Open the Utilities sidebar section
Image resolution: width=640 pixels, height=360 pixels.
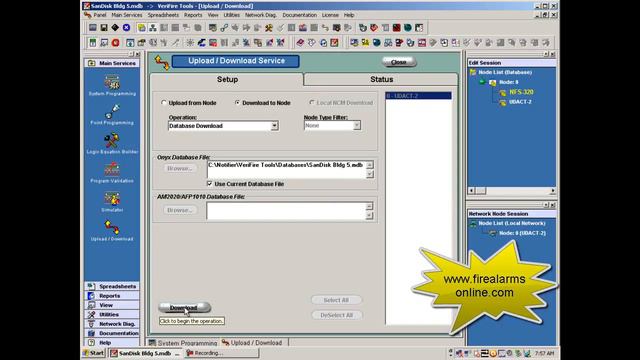click(x=112, y=314)
